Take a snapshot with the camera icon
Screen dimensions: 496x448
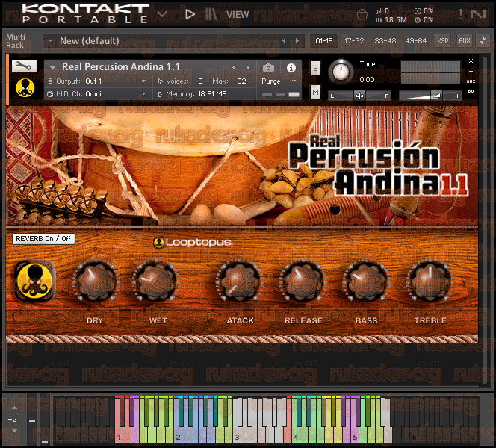(x=268, y=67)
